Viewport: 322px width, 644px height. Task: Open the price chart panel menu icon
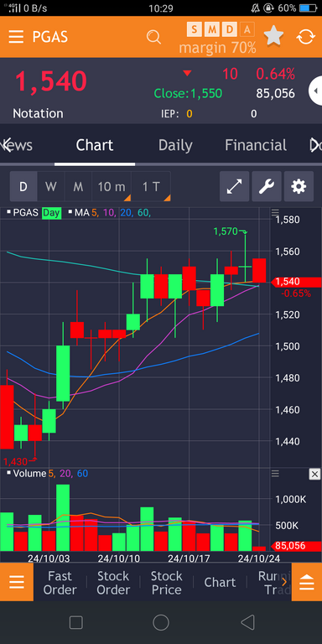275,212
